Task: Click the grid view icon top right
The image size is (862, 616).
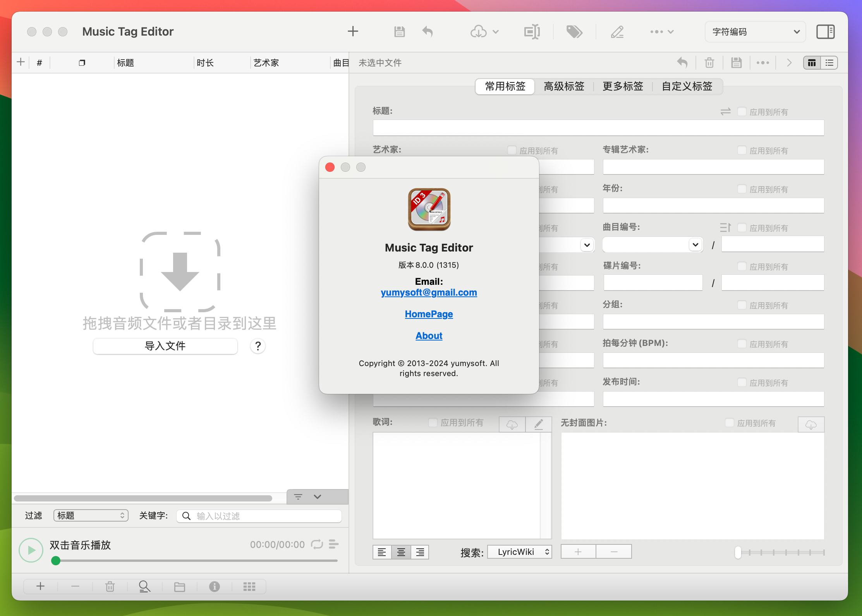Action: tap(812, 63)
